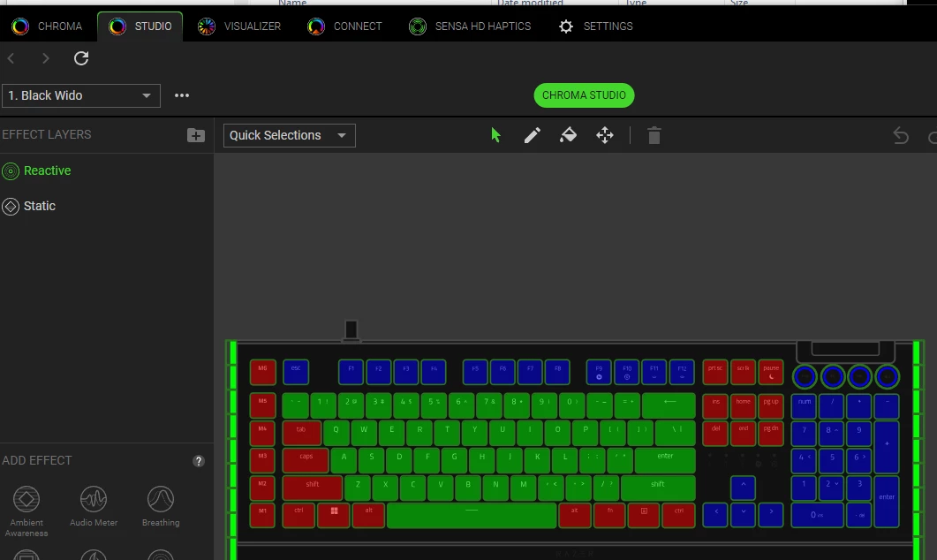Select the M1 macro key
937x560 pixels.
tap(262, 515)
